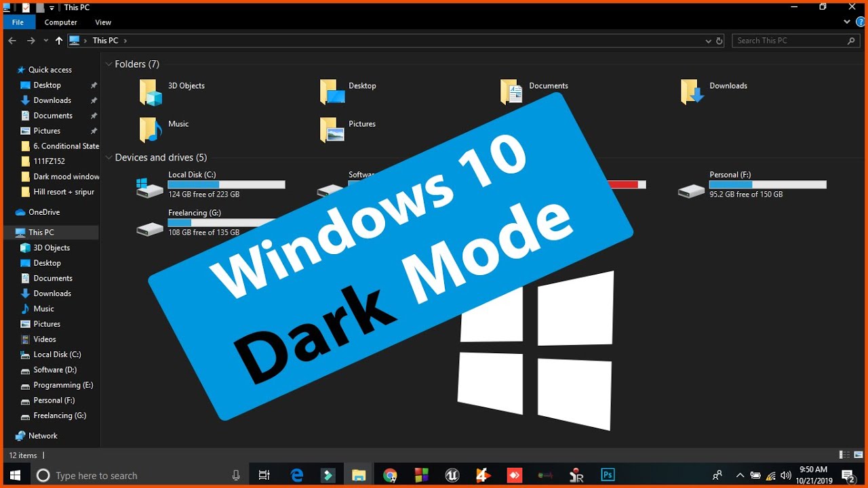The height and width of the screenshot is (488, 868).
Task: Open the address bar history dropdown
Action: 708,41
